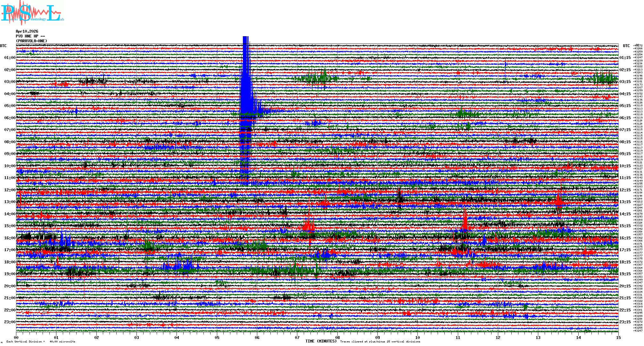Click minute tick 12 on bottom axis
644x346 pixels.
coord(498,337)
